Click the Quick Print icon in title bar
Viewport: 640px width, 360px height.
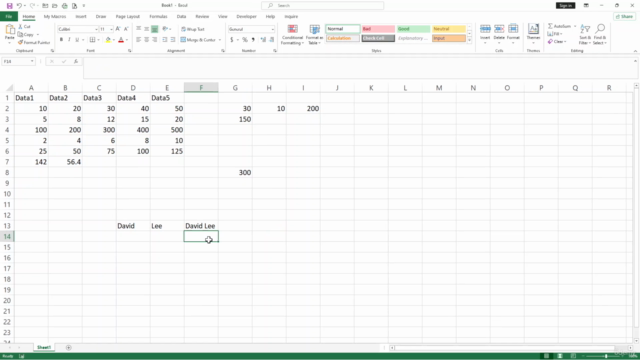click(x=64, y=6)
